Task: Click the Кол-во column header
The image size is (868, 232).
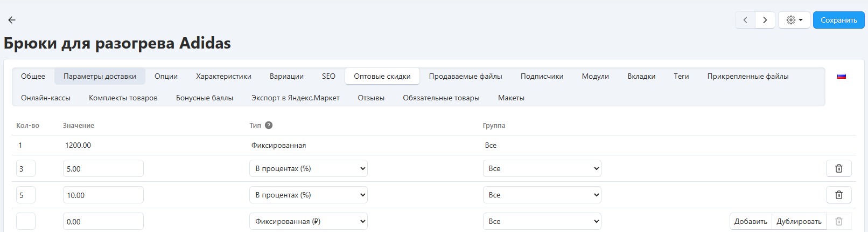Action: [x=27, y=125]
